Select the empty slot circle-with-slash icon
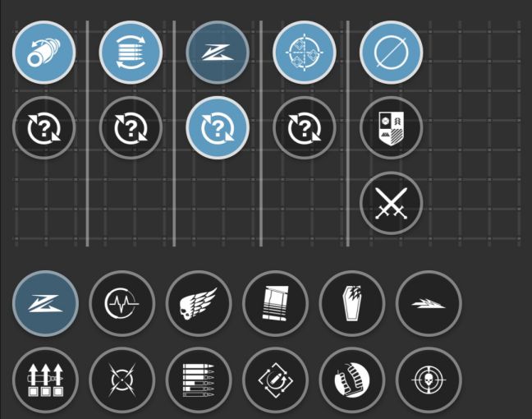The width and height of the screenshot is (532, 419). point(391,53)
